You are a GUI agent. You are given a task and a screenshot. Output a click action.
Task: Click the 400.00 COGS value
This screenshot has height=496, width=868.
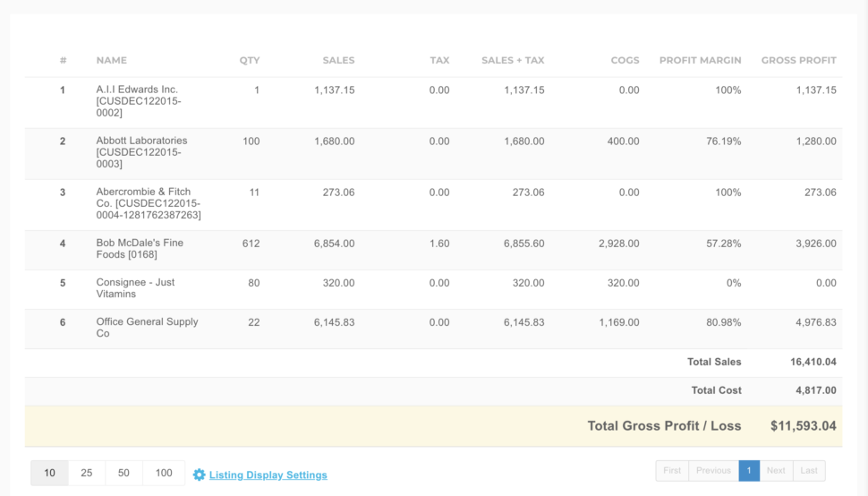click(x=624, y=141)
